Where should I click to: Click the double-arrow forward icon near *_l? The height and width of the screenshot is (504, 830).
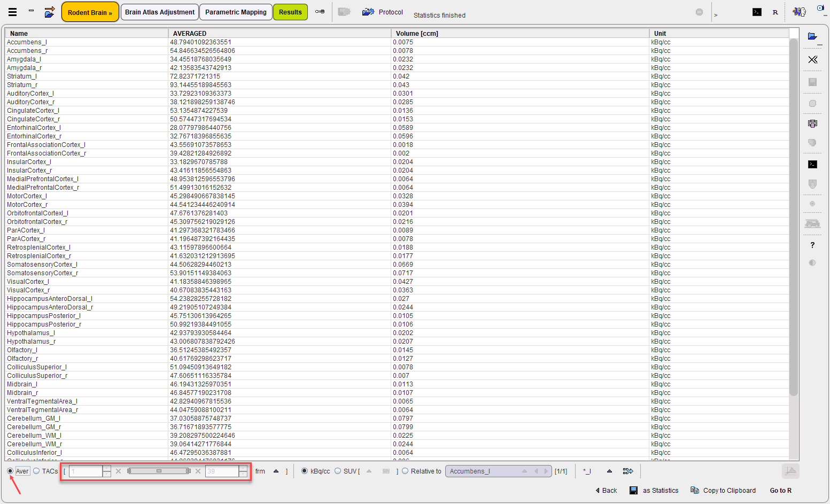[628, 471]
